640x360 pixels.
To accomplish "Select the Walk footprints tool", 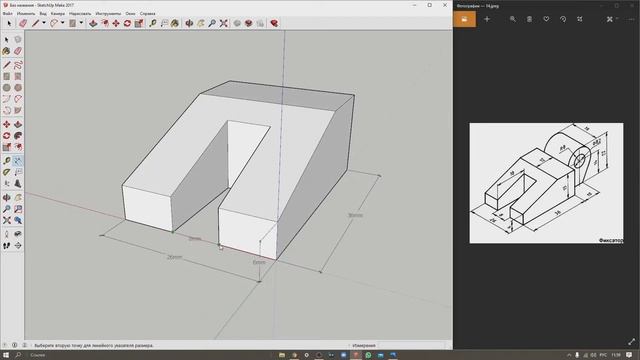I will point(7,246).
